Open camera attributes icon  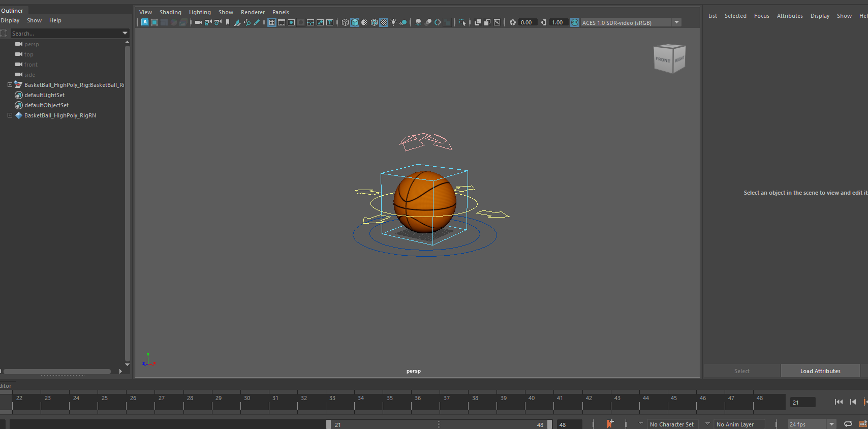218,22
